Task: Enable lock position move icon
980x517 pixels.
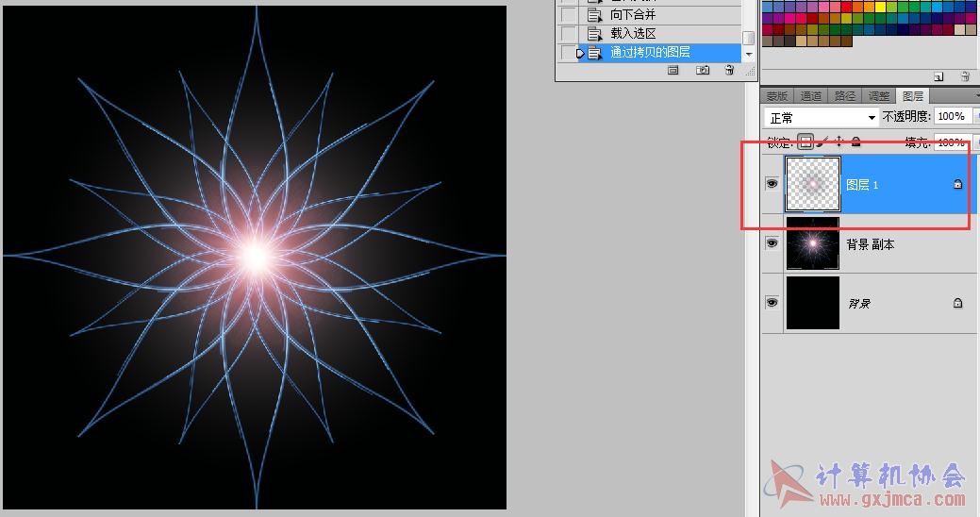Action: (839, 142)
